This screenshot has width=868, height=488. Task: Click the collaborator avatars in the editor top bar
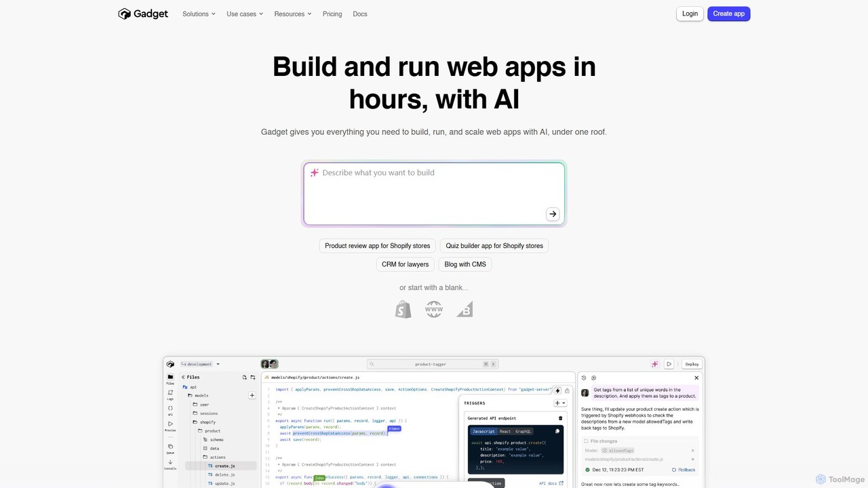coord(270,364)
